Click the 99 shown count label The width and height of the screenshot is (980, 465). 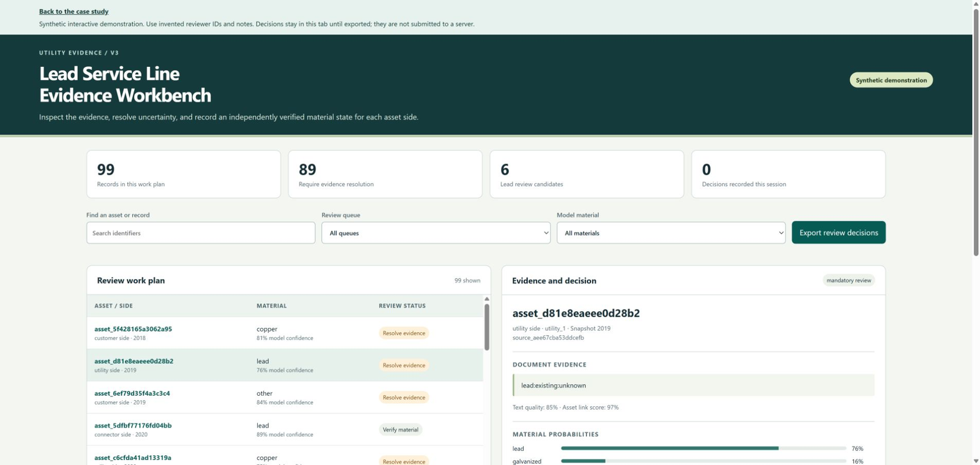click(x=467, y=281)
